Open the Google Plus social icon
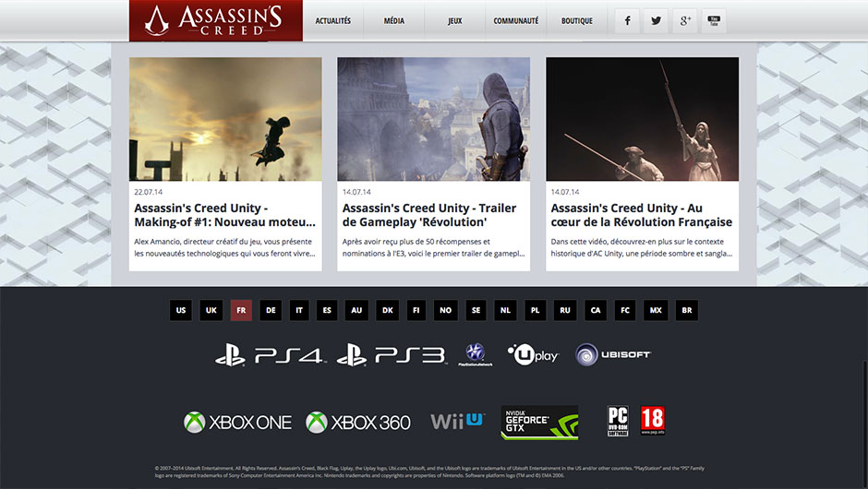 685,21
